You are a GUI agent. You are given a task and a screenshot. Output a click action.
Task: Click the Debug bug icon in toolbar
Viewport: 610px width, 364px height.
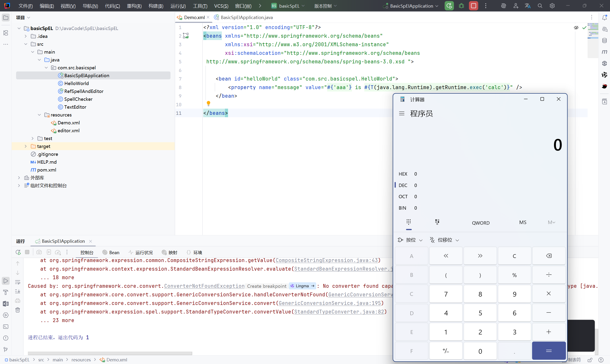461,6
